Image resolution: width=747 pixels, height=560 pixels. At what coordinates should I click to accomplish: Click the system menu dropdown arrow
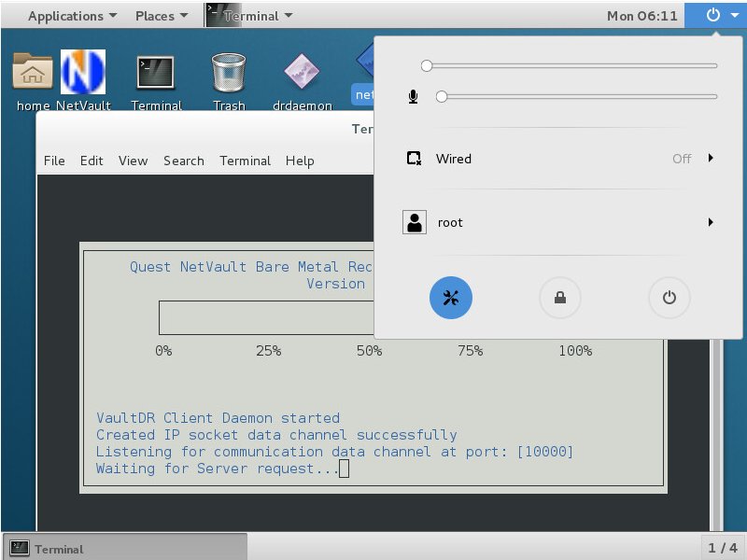coord(734,15)
